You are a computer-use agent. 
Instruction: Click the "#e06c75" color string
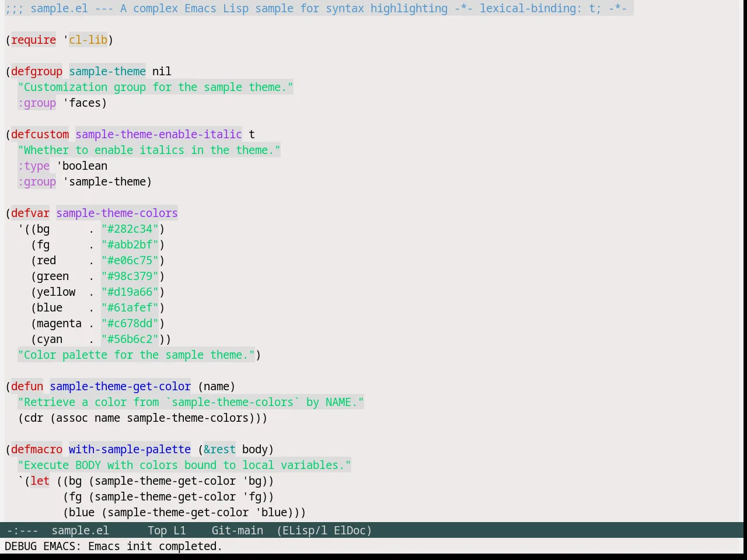[x=130, y=260]
